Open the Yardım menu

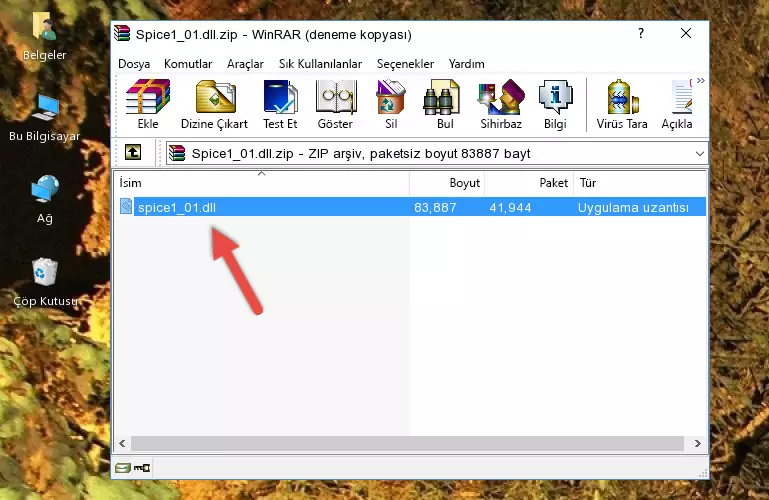[466, 64]
